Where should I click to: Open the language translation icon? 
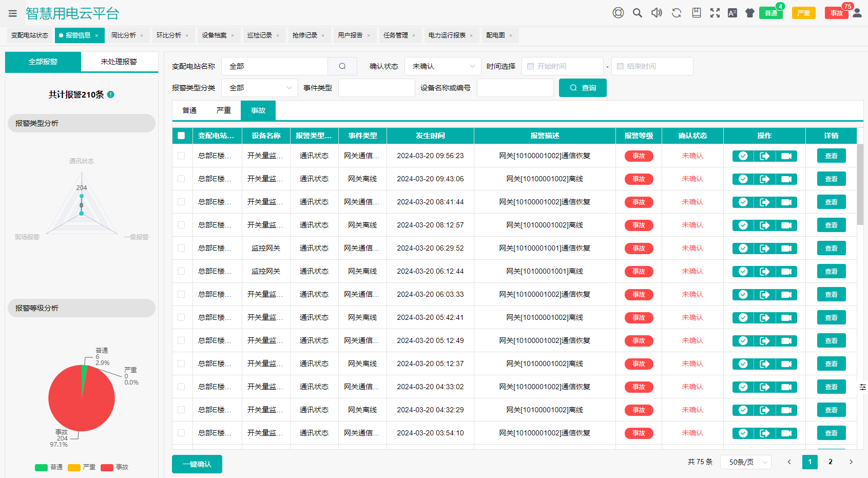click(732, 13)
